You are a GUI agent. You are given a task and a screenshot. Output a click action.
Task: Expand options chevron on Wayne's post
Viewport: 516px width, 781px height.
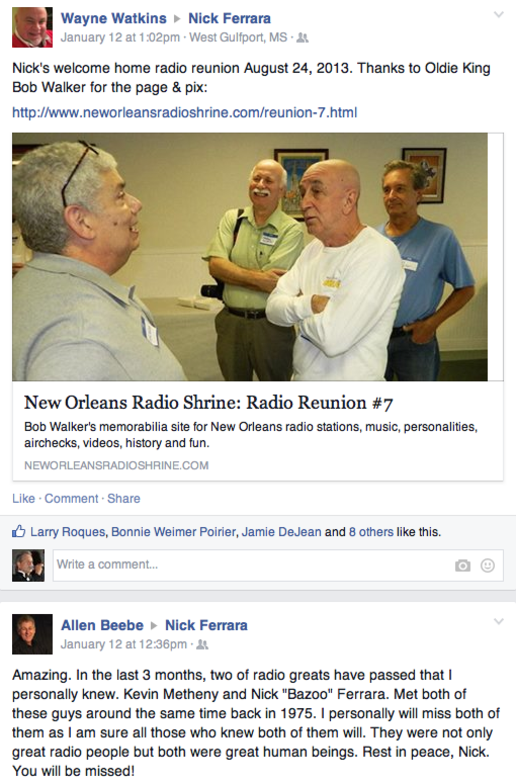(499, 14)
